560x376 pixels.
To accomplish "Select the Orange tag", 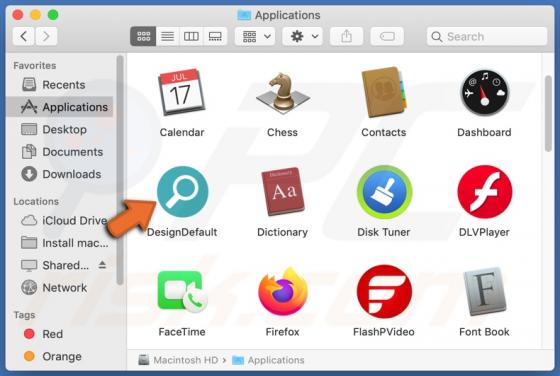I will click(x=60, y=356).
